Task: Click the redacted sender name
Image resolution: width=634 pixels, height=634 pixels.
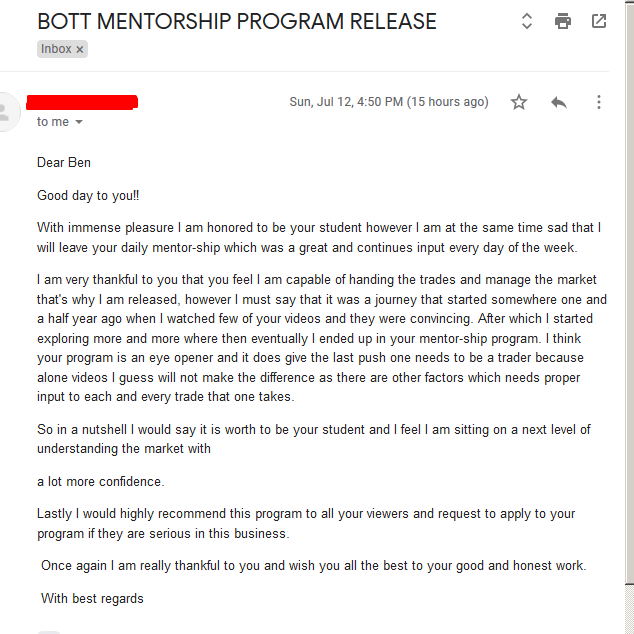Action: point(82,101)
